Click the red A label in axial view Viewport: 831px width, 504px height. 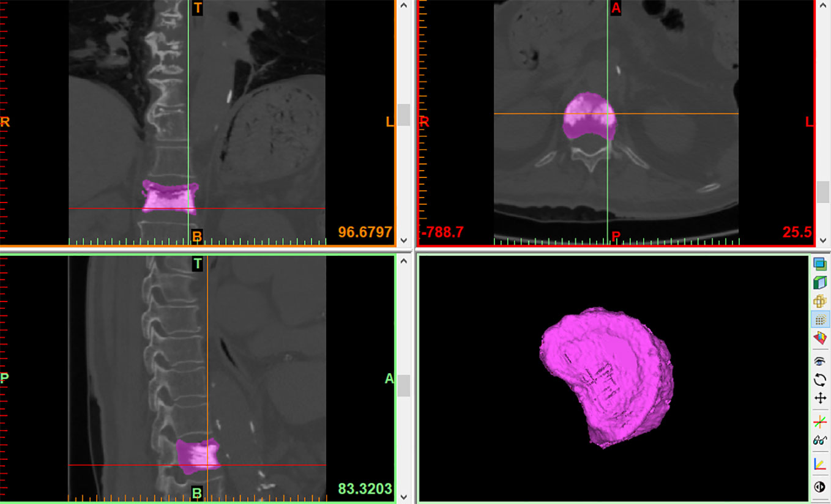616,8
